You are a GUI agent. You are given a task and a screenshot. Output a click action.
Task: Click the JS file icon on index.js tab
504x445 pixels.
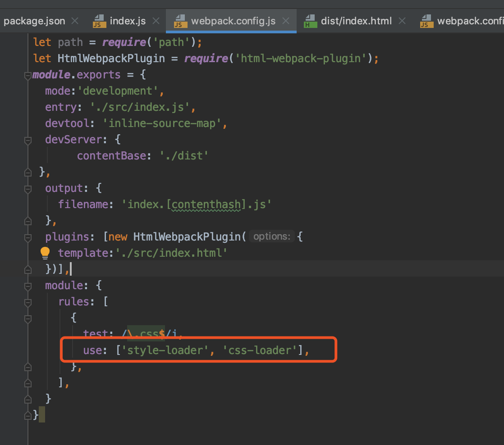click(99, 21)
